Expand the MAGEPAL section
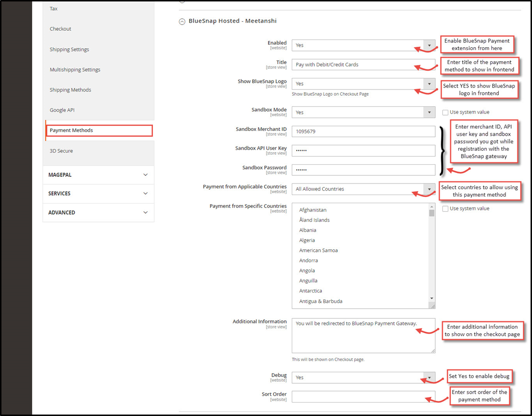This screenshot has width=532, height=416. click(98, 175)
